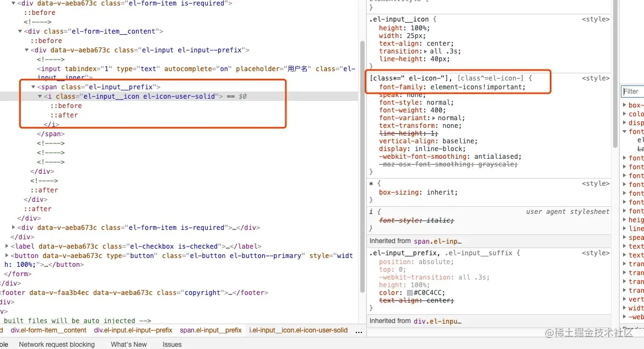Click the 'user agent stylesheet' label

point(567,212)
